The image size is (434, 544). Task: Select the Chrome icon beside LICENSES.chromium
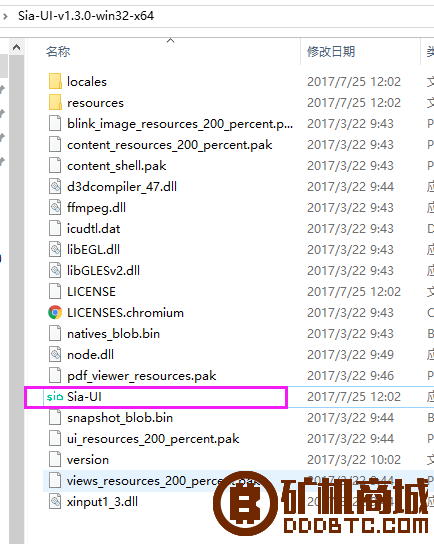pos(55,313)
